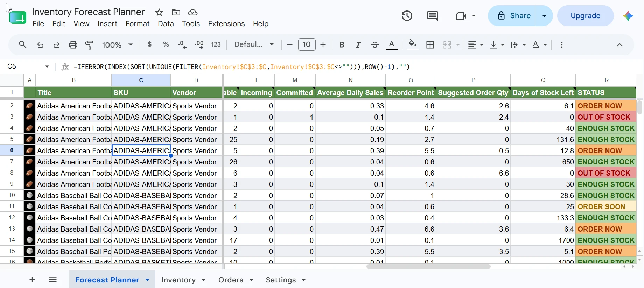Check the cloud save status icon
The image size is (644, 288).
(193, 13)
